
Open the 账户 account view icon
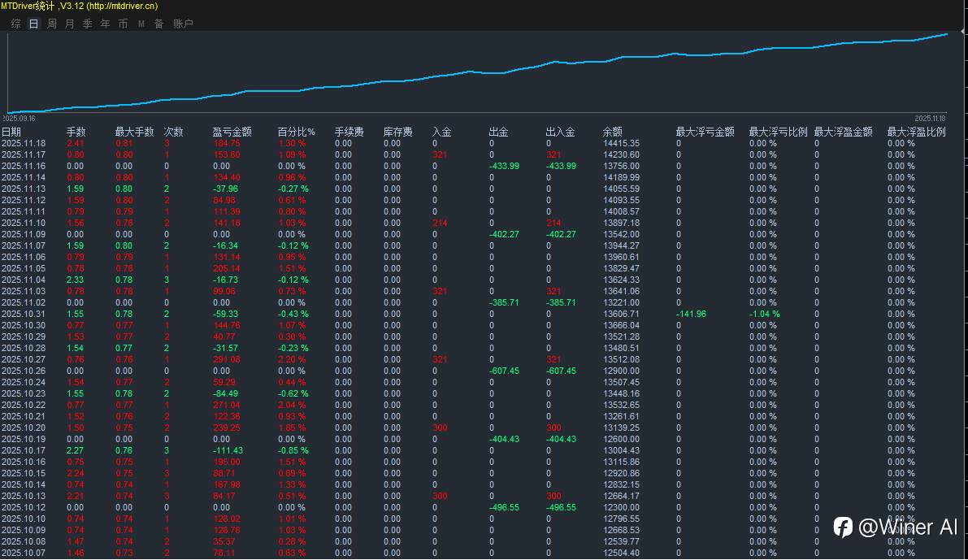pyautogui.click(x=184, y=24)
